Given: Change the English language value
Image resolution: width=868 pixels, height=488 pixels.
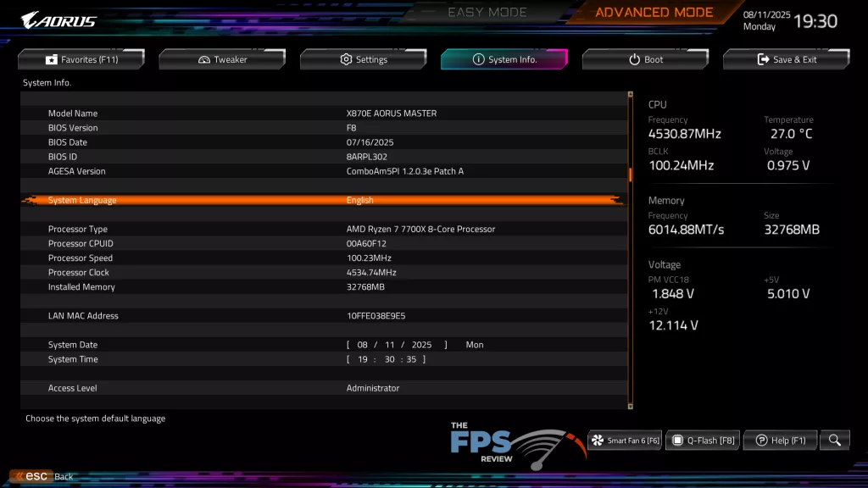Looking at the screenshot, I should point(359,200).
